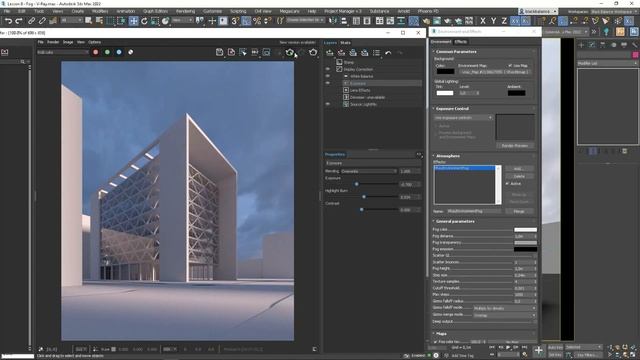The image size is (640, 360).
Task: Click the XY plane constraint button
Action: (x=515, y=21)
